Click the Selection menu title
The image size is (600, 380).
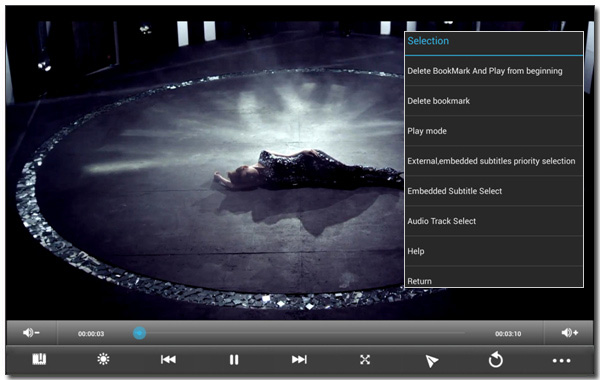tap(428, 41)
